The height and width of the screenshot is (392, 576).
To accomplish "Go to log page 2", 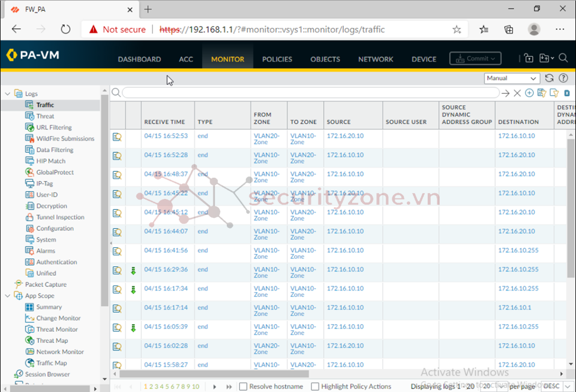I will pos(151,387).
